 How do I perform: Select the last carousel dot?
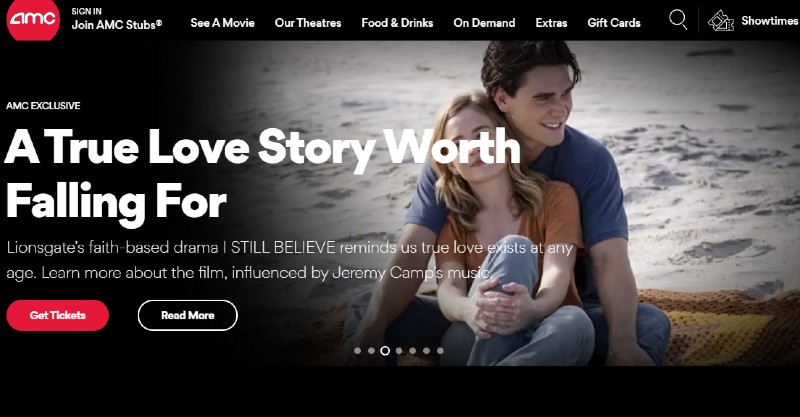(440, 351)
